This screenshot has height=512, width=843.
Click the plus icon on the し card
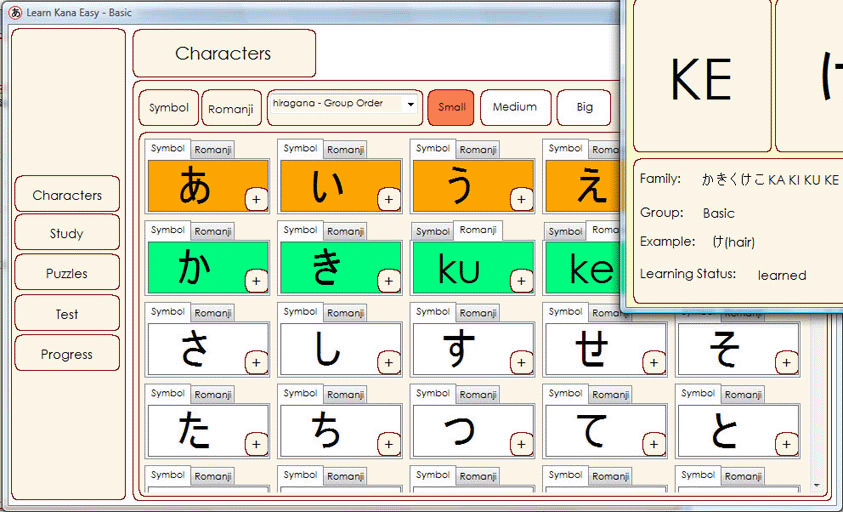(x=389, y=363)
